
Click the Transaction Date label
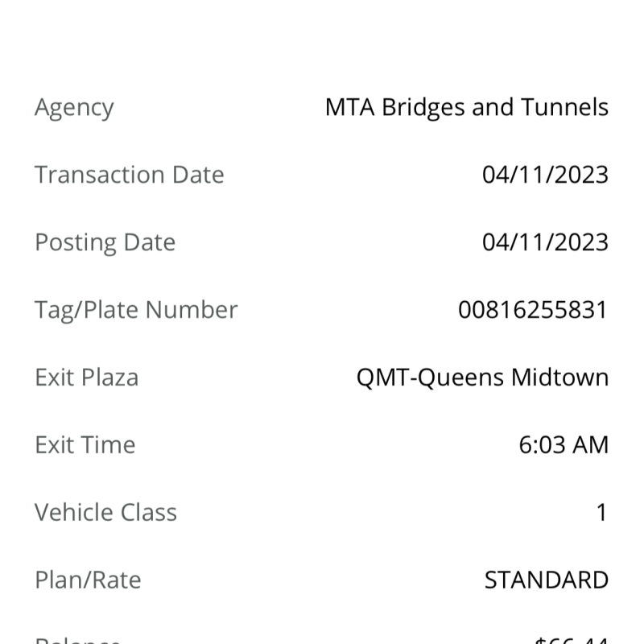click(x=130, y=175)
